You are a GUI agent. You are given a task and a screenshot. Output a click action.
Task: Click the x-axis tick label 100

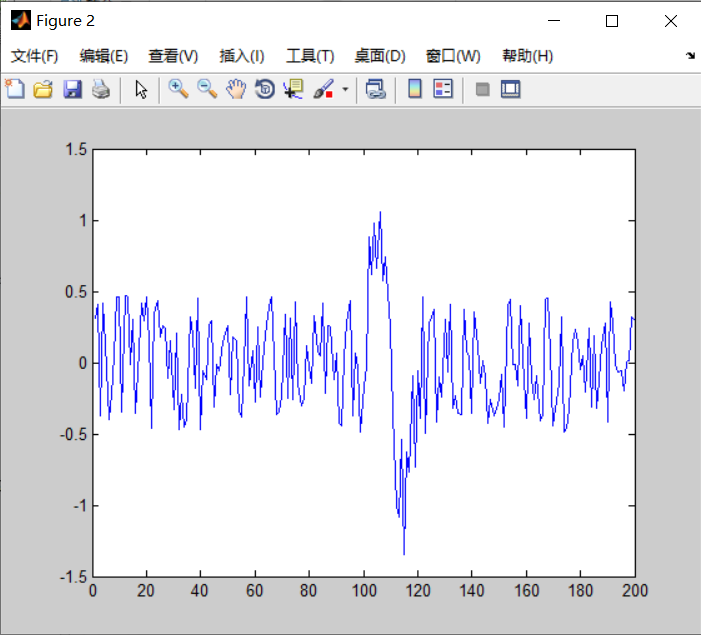pyautogui.click(x=364, y=591)
